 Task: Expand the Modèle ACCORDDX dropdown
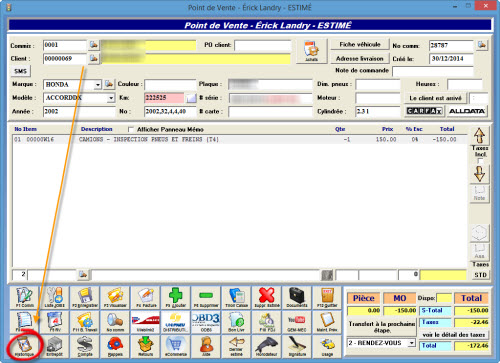[x=111, y=98]
